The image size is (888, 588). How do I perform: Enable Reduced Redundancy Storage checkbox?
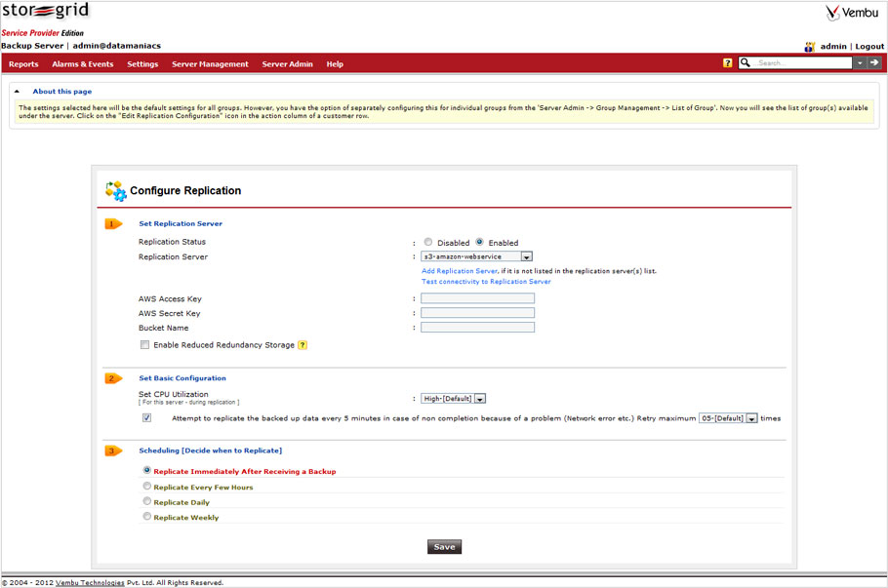pyautogui.click(x=144, y=345)
